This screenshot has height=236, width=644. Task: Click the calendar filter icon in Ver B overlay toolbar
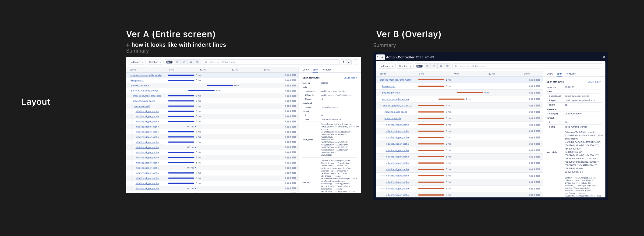click(441, 66)
